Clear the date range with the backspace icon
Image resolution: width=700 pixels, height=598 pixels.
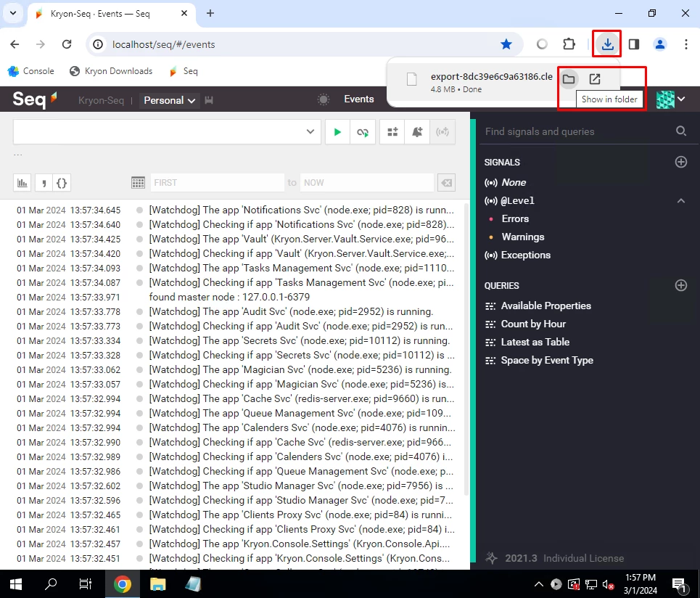[x=446, y=183]
